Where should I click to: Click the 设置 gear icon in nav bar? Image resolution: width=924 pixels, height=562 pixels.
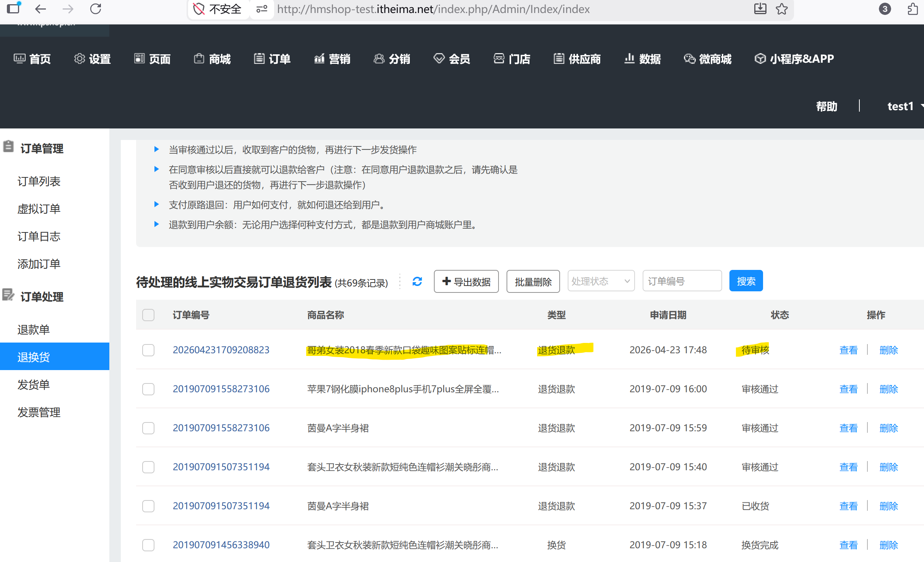pyautogui.click(x=80, y=58)
